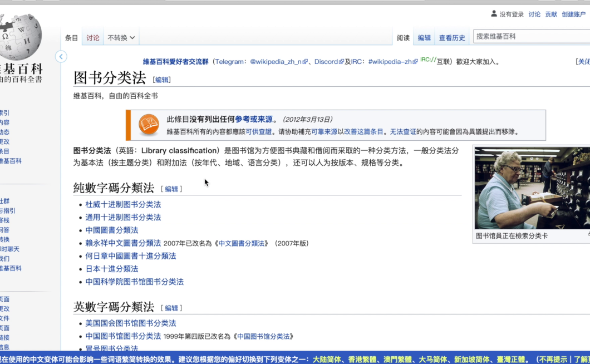Open the 美国国会图书馆图书分类法 link
This screenshot has height=364, width=590.
click(x=130, y=323)
